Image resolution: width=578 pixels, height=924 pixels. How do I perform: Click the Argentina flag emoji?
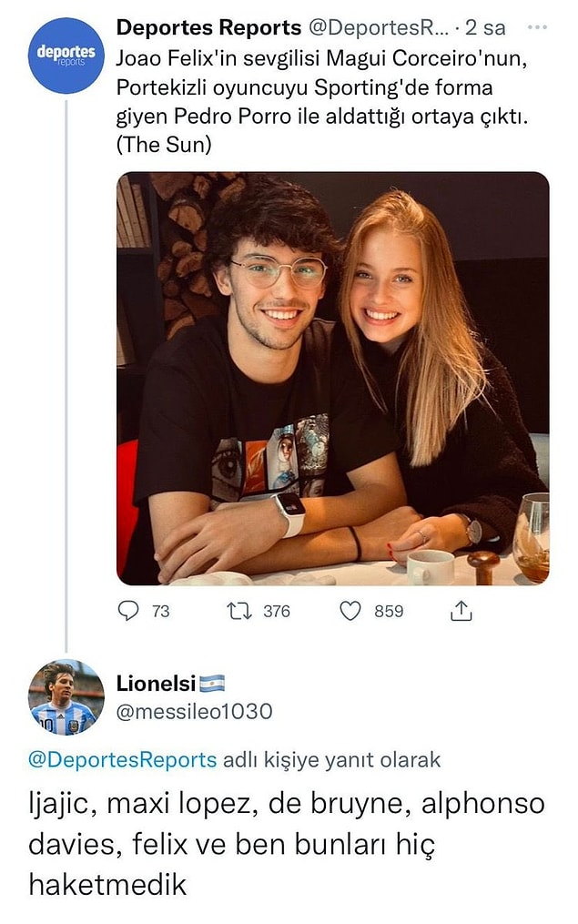212,684
